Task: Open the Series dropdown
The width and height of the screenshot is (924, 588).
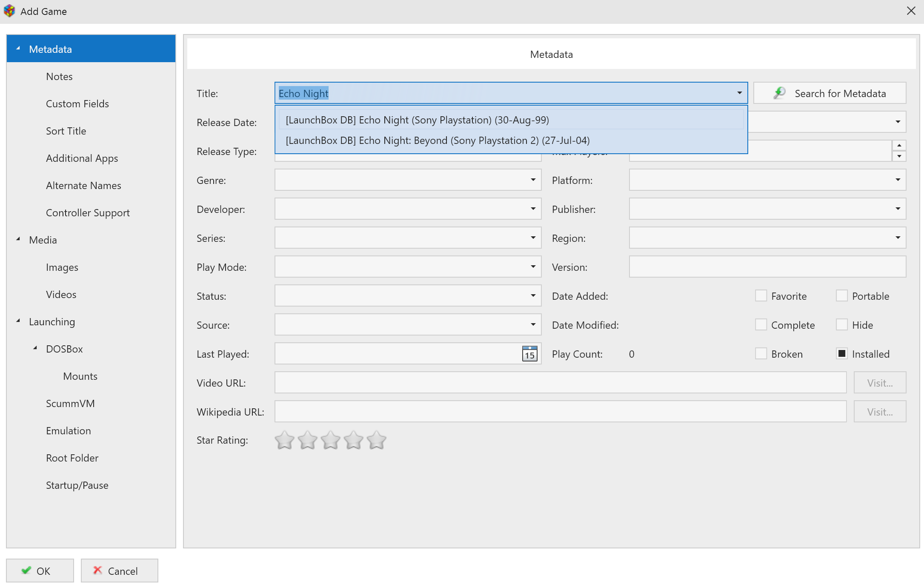Action: (x=533, y=238)
